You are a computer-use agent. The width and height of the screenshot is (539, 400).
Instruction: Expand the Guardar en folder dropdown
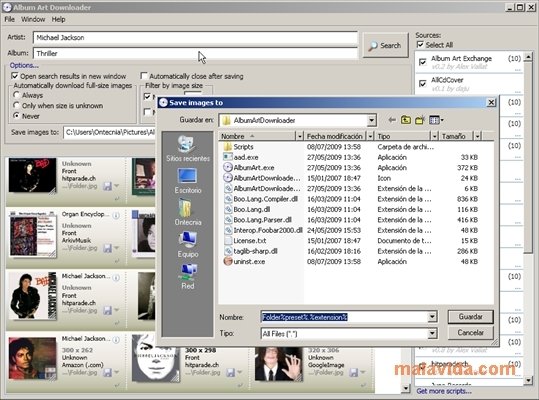[x=371, y=120]
